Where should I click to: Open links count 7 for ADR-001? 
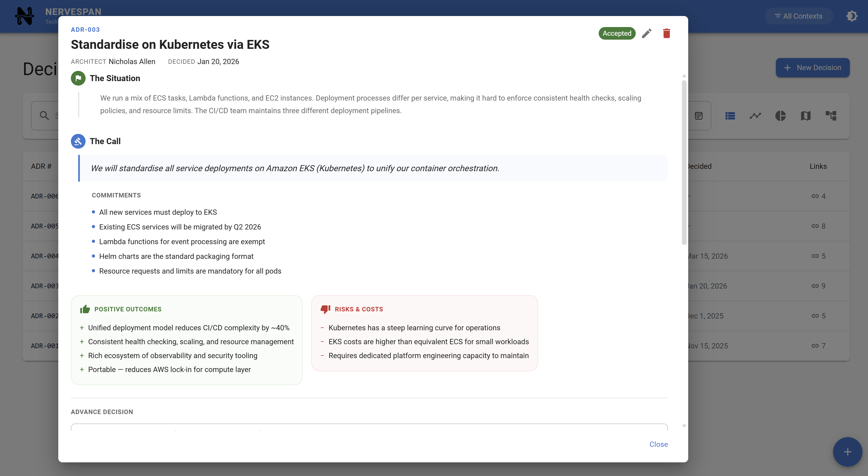click(818, 346)
